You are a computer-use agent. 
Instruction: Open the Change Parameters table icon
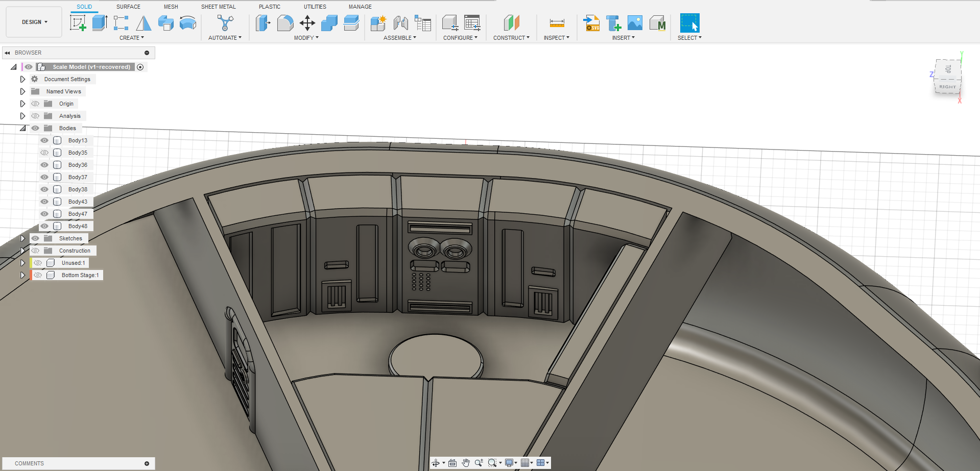(x=472, y=23)
